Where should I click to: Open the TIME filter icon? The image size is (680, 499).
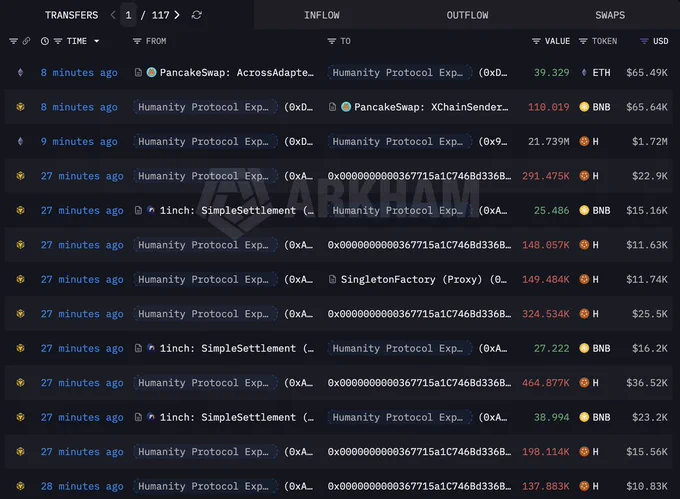pos(58,41)
